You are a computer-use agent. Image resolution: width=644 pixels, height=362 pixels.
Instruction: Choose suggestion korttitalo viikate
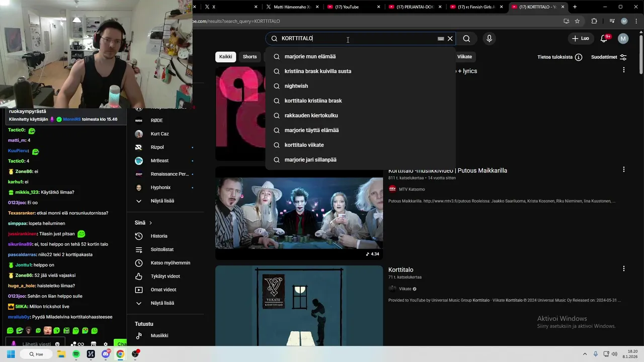[x=360, y=145]
